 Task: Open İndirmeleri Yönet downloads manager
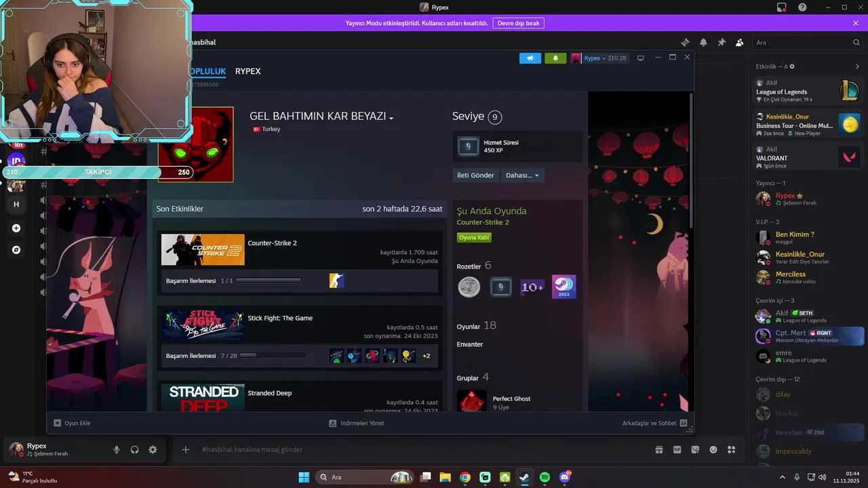pos(357,423)
